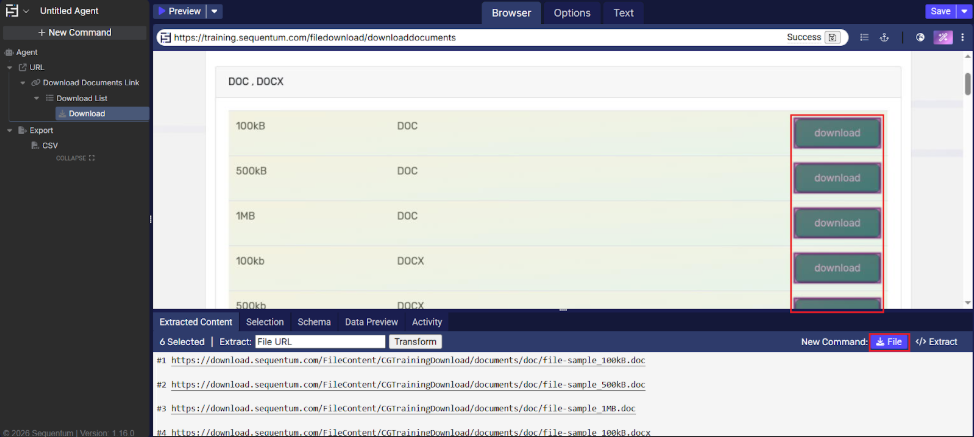Open the Save button dropdown arrow

[x=964, y=11]
